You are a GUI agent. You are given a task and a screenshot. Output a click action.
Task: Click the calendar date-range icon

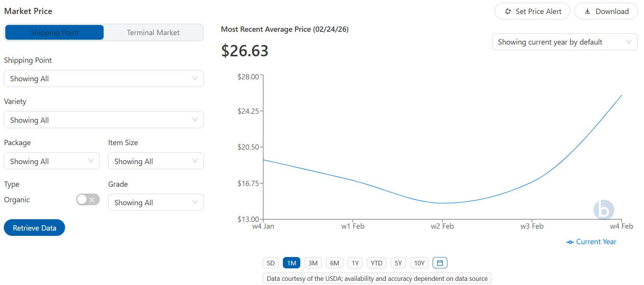440,263
